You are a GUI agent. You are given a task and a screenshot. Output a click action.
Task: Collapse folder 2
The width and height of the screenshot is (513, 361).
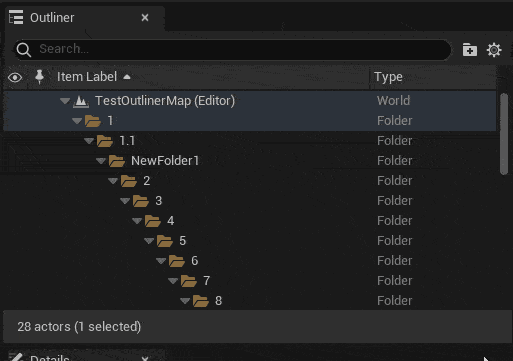coord(113,181)
